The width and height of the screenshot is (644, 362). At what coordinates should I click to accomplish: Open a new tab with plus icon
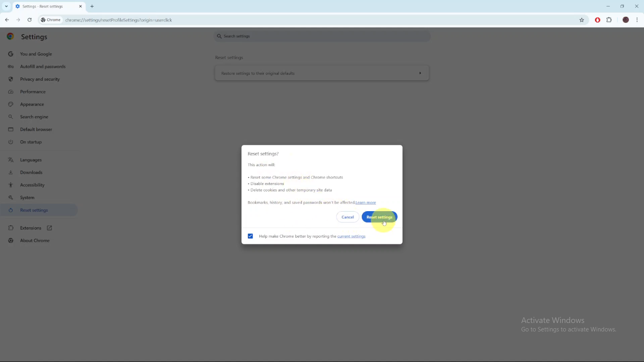(92, 6)
